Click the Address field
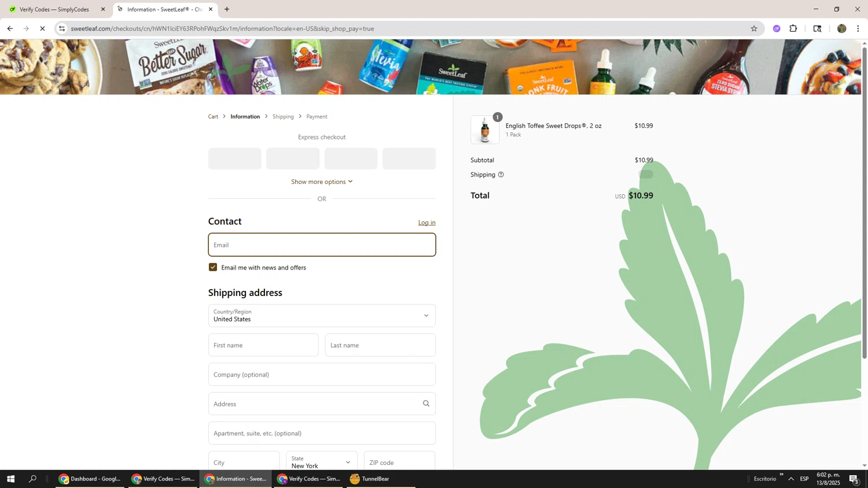 click(x=322, y=404)
